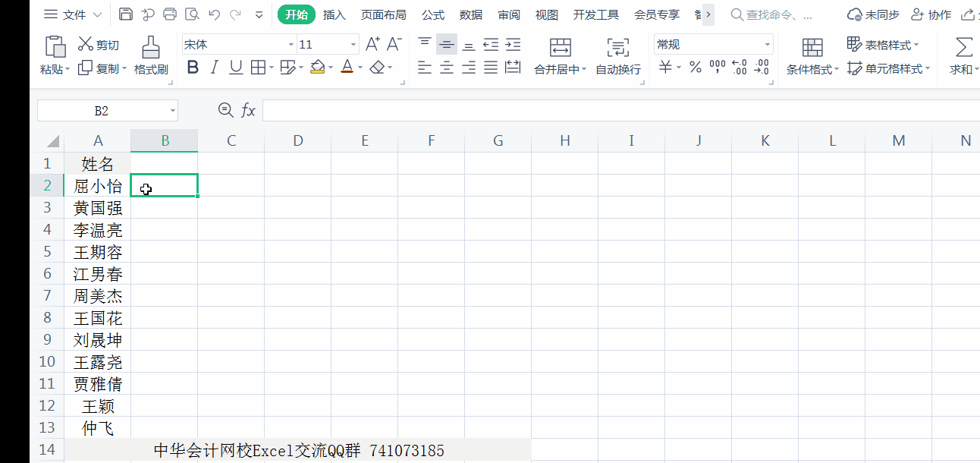Image resolution: width=980 pixels, height=463 pixels.
Task: Switch to the Data (数据) tab
Action: pos(471,14)
